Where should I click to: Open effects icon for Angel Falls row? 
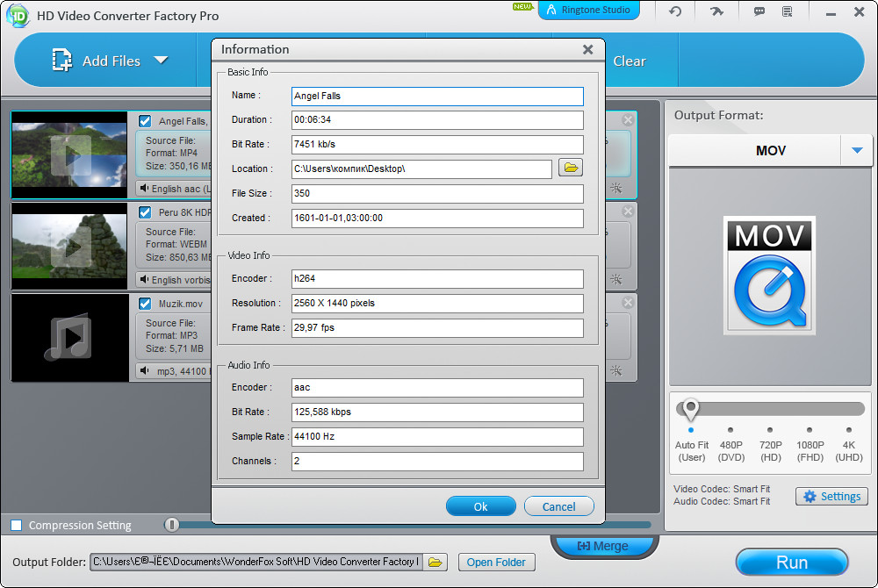point(616,188)
